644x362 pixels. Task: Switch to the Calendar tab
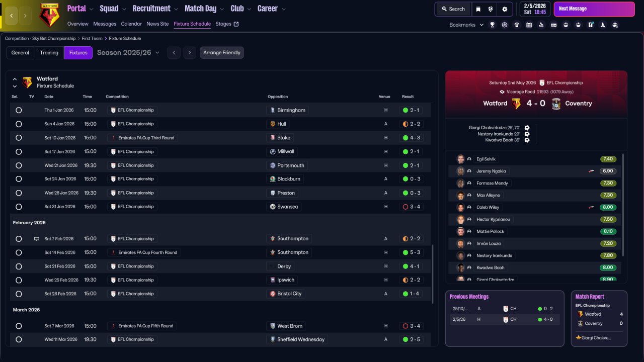coord(131,24)
